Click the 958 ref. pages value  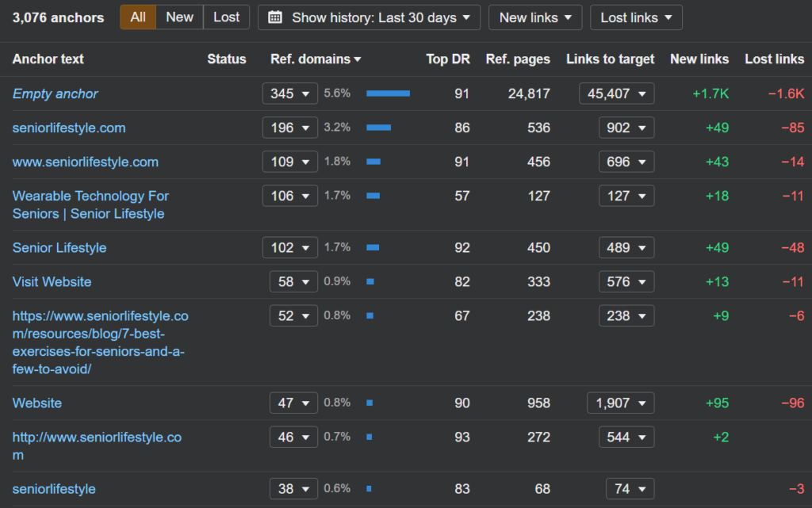pos(538,403)
